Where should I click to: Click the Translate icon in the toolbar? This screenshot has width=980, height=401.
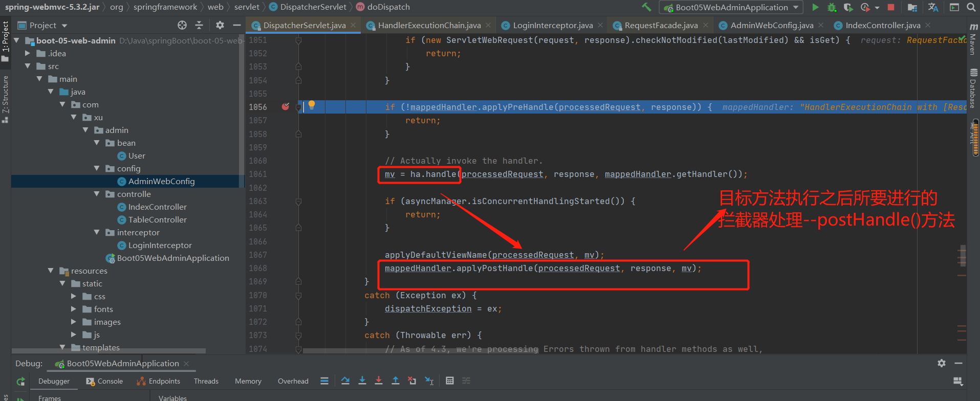pos(933,7)
